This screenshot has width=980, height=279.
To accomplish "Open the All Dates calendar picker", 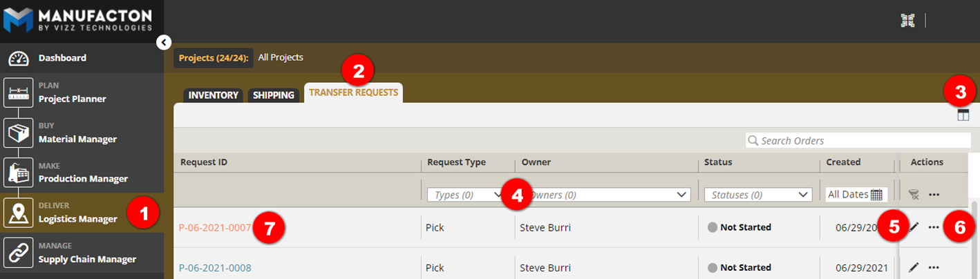I will point(876,195).
